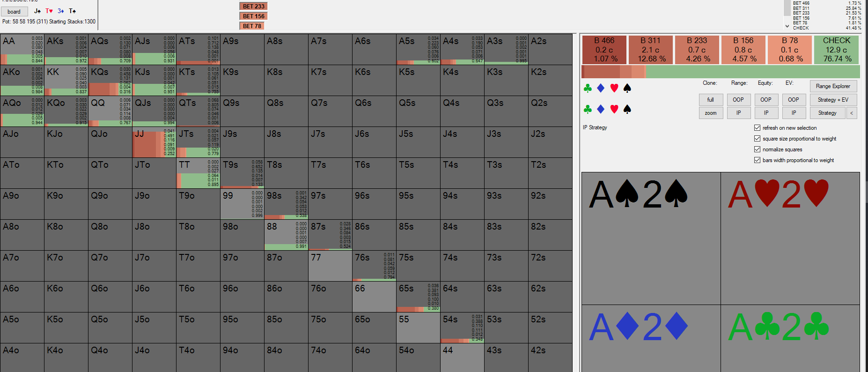
Task: Select the A5s hand cell in the matrix
Action: click(418, 49)
